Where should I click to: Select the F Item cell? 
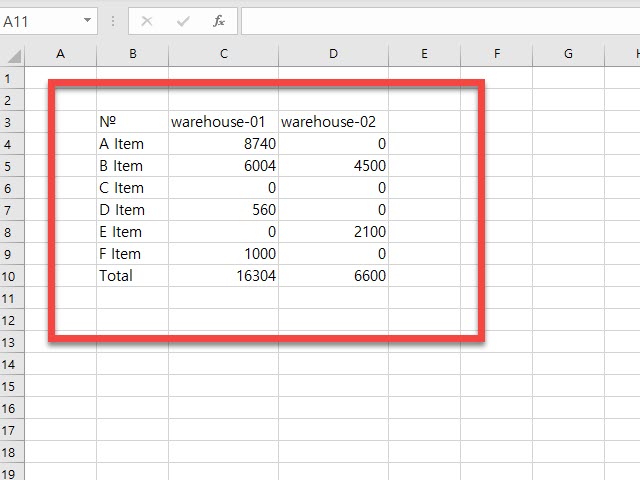133,254
